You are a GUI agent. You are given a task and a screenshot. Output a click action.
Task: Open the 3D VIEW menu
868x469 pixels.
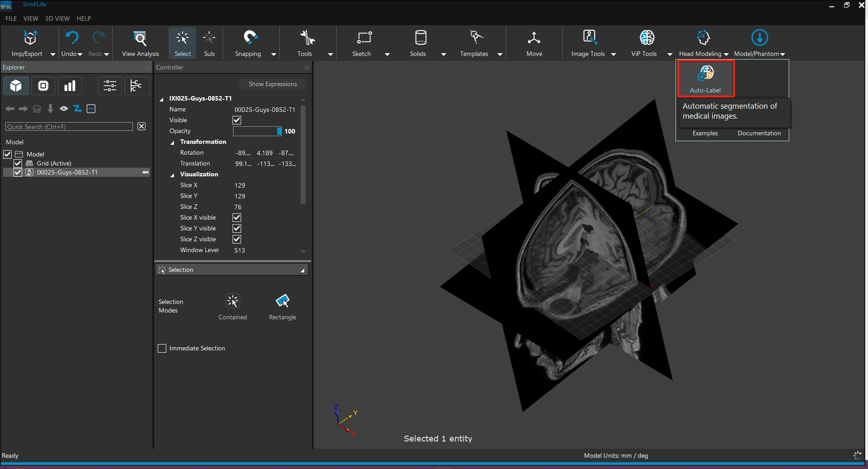tap(57, 18)
